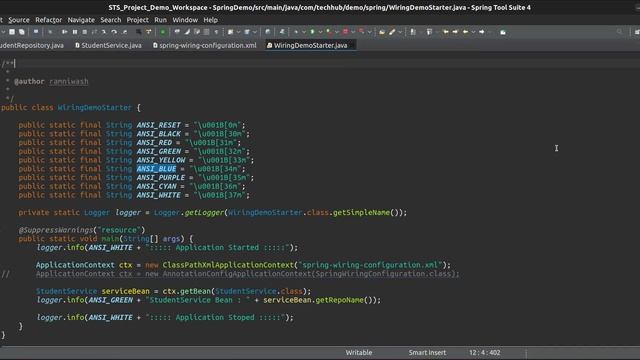Open the Navigate menu
Viewport: 640px width, 360px height.
click(81, 20)
